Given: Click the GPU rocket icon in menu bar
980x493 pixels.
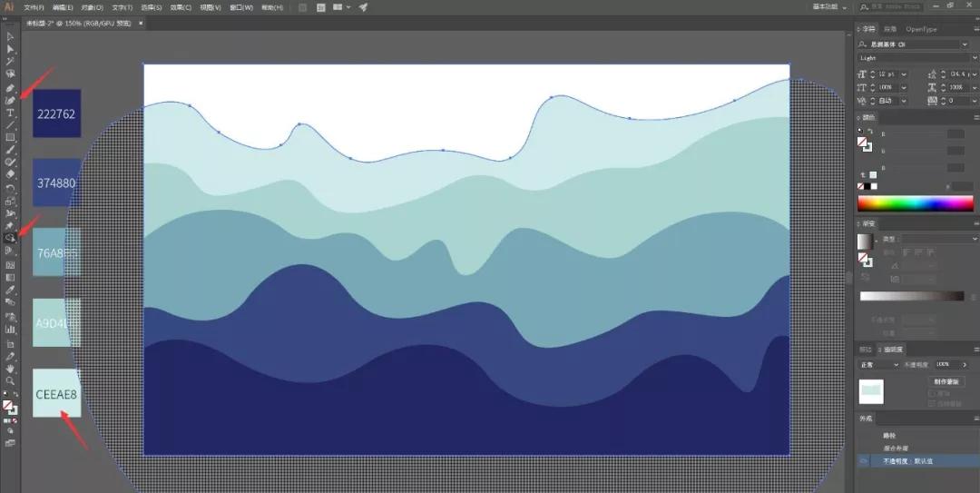Looking at the screenshot, I should pyautogui.click(x=363, y=7).
